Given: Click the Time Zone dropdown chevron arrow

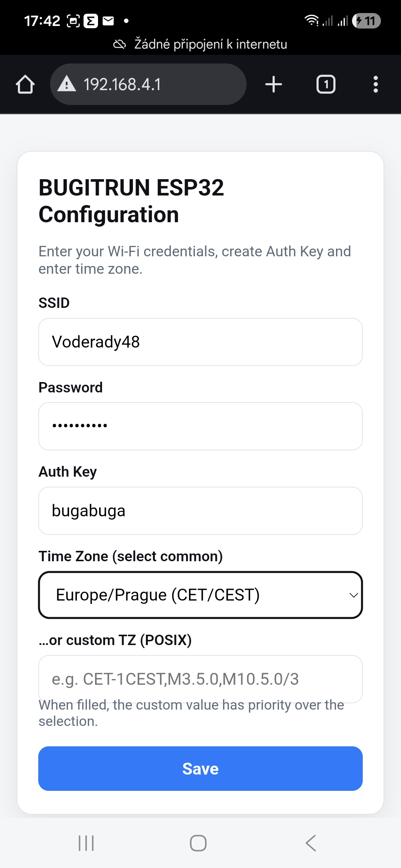Looking at the screenshot, I should pyautogui.click(x=353, y=595).
